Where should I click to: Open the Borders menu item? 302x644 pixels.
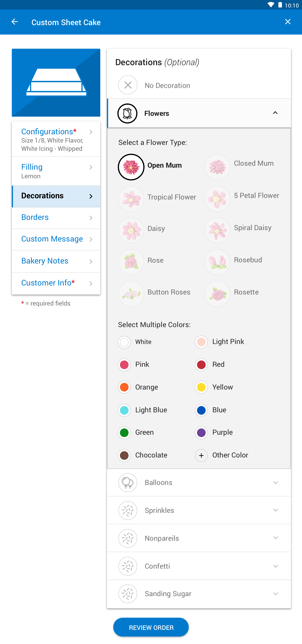pyautogui.click(x=56, y=218)
